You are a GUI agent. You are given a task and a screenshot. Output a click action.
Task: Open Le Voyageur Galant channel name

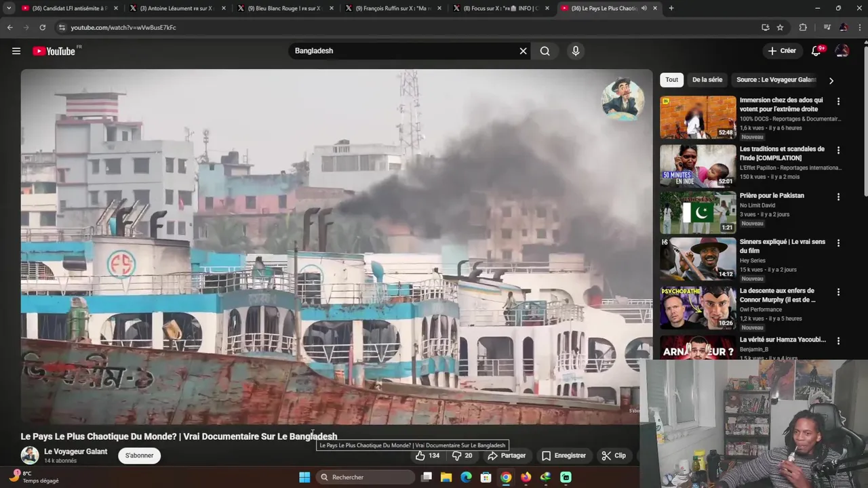[75, 451]
